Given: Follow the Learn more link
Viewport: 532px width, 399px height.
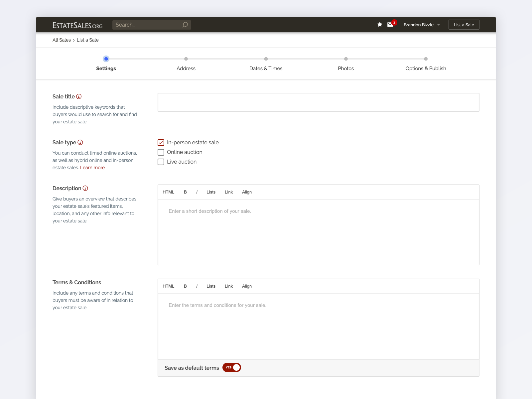Looking at the screenshot, I should (x=92, y=168).
